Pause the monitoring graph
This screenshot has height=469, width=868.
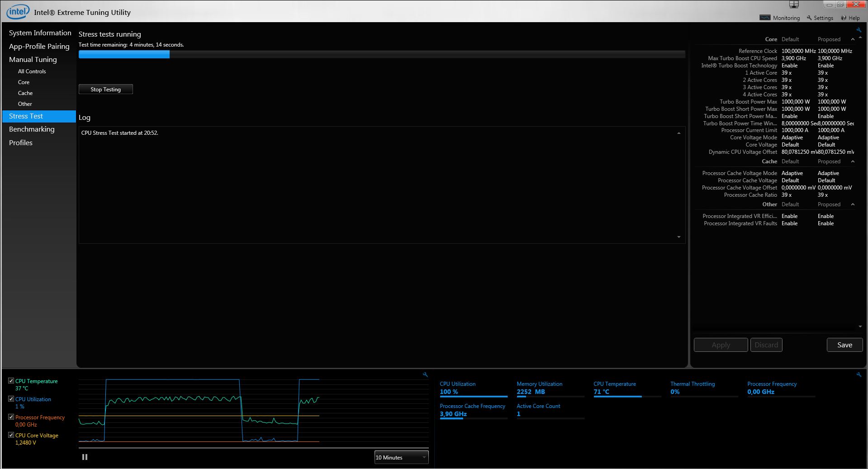(85, 457)
